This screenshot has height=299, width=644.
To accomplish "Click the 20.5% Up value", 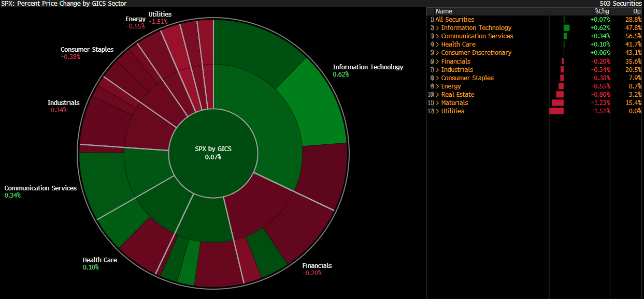I will (x=633, y=70).
